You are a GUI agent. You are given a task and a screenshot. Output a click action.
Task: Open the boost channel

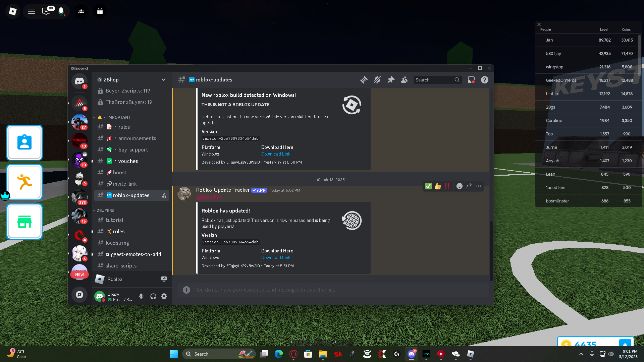click(132, 173)
